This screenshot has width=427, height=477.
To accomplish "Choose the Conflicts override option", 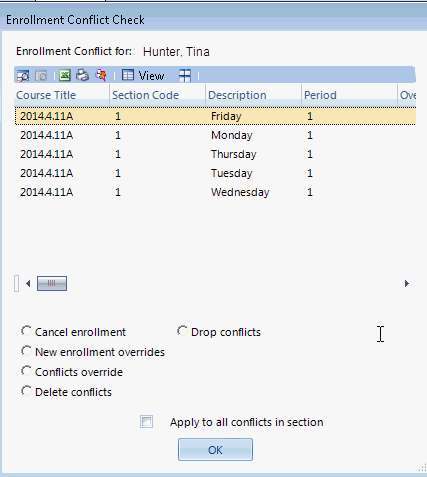I will pyautogui.click(x=26, y=371).
